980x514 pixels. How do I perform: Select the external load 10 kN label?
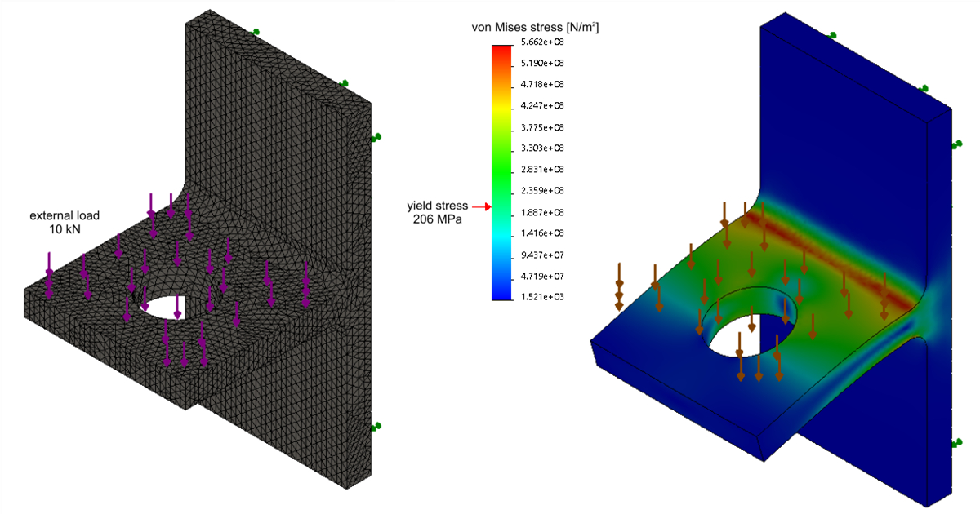(65, 223)
